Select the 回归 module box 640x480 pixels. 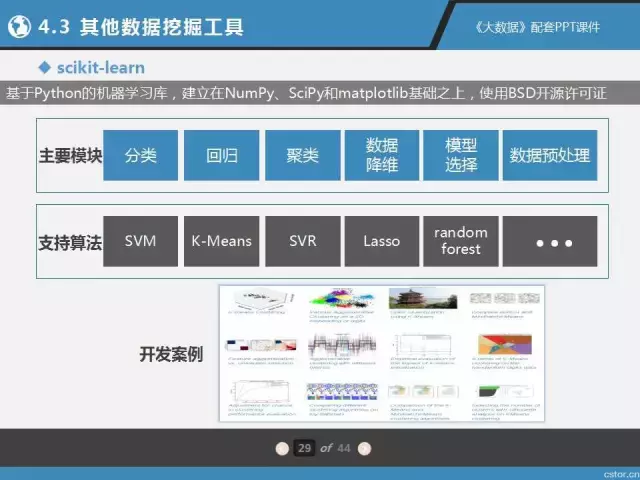tap(221, 156)
